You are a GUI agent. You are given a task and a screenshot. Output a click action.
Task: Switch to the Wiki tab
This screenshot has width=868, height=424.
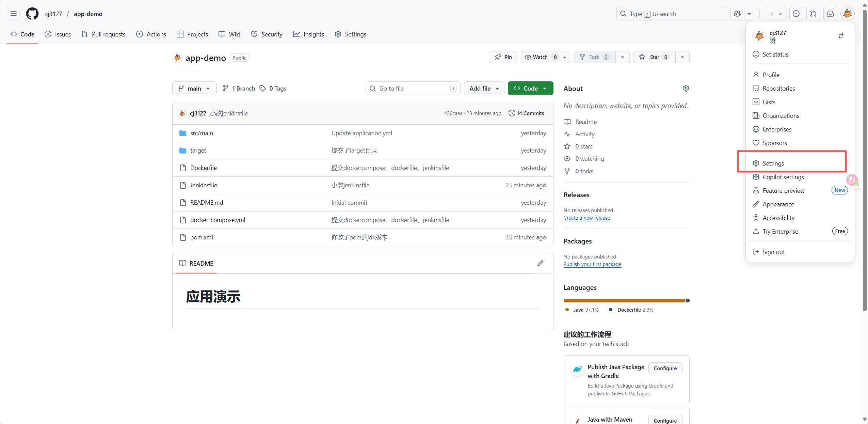(229, 34)
